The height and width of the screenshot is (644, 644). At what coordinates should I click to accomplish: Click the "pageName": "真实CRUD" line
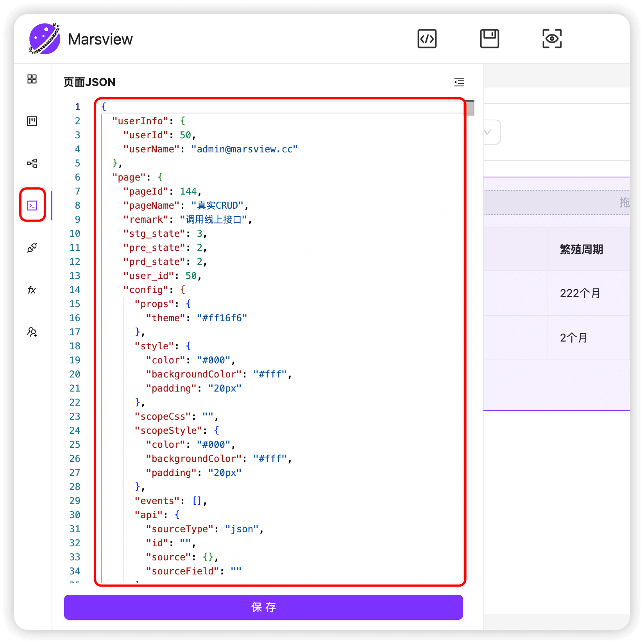point(186,206)
